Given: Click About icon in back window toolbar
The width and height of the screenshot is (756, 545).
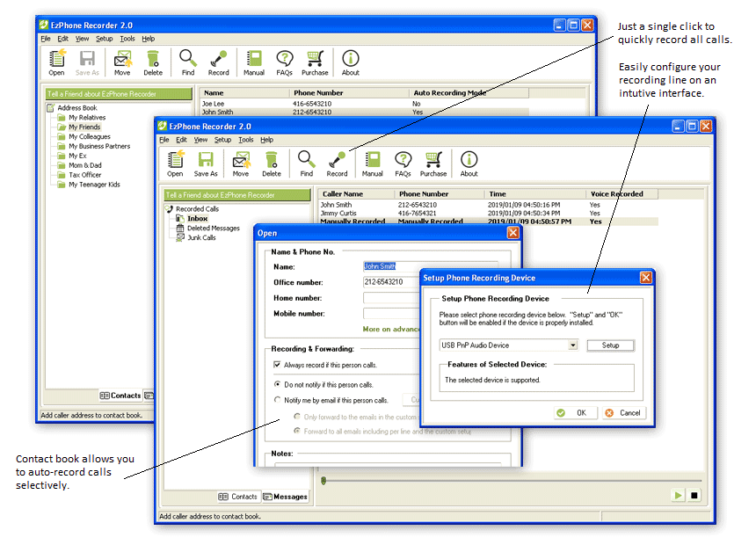Looking at the screenshot, I should 351,62.
